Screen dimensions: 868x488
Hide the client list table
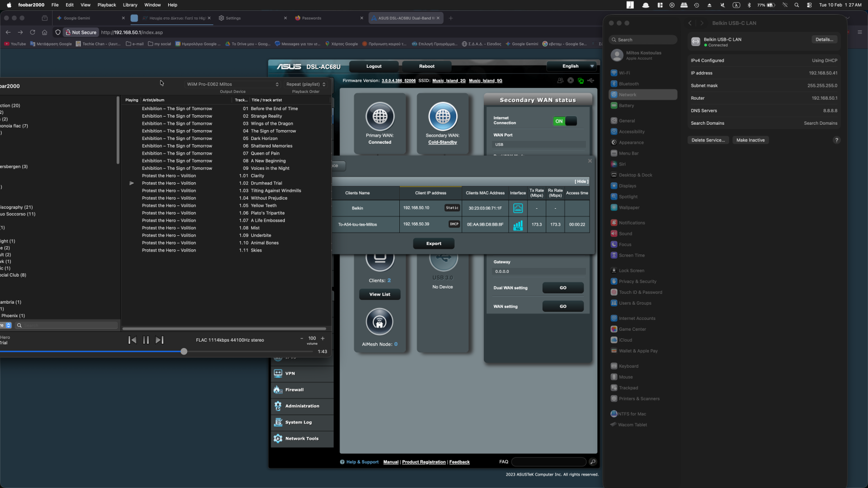click(x=582, y=182)
